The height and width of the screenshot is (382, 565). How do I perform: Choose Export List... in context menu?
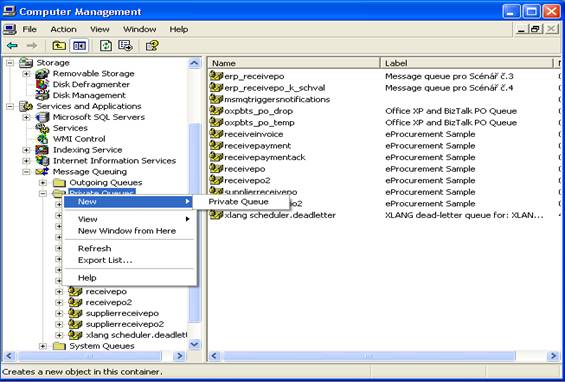(128, 260)
